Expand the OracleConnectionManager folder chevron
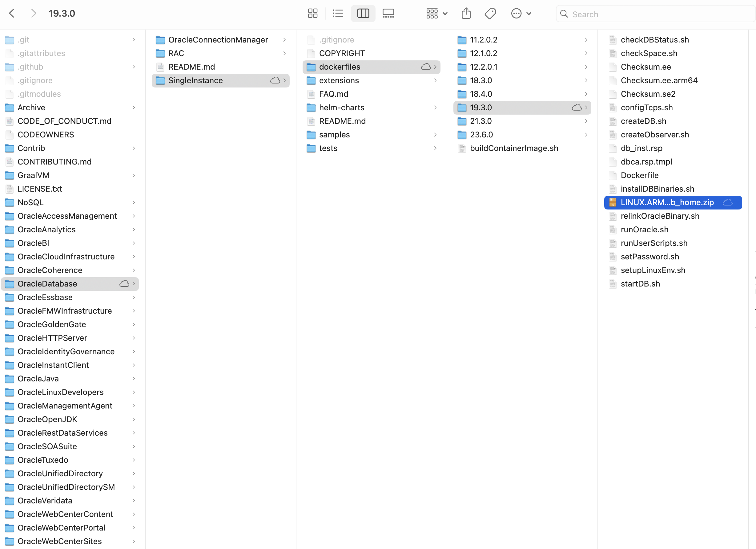The height and width of the screenshot is (549, 756). 284,40
